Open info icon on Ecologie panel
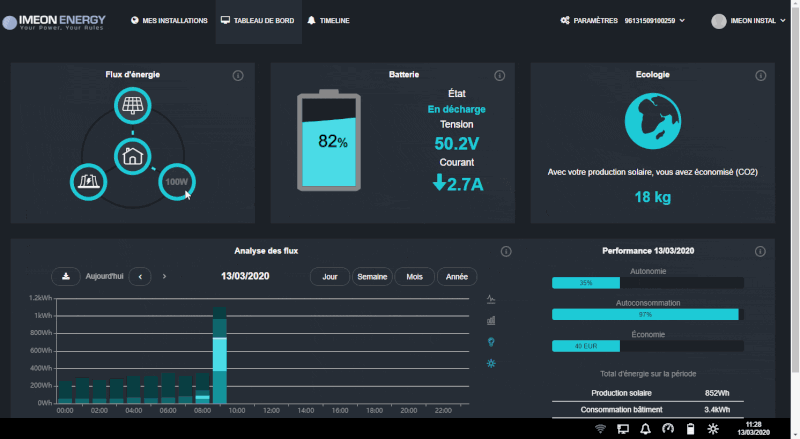The width and height of the screenshot is (800, 439). point(758,76)
